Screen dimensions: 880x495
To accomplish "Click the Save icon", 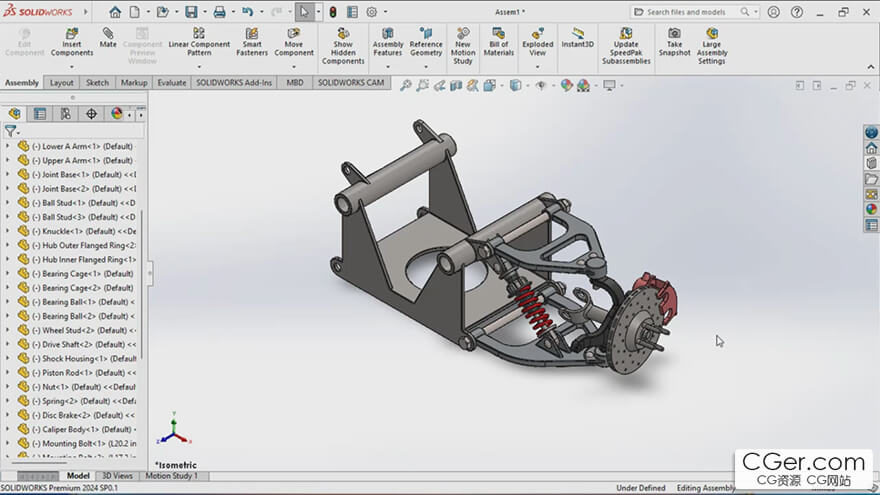I will click(x=191, y=12).
